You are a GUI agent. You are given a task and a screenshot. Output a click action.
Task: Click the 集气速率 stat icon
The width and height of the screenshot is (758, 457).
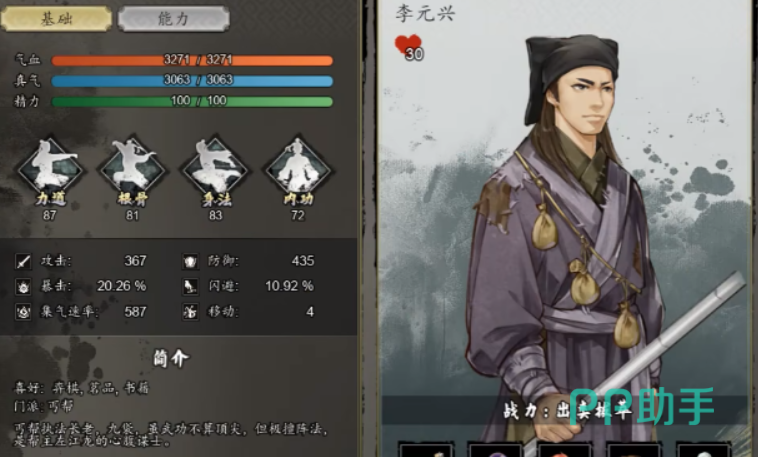tap(23, 312)
